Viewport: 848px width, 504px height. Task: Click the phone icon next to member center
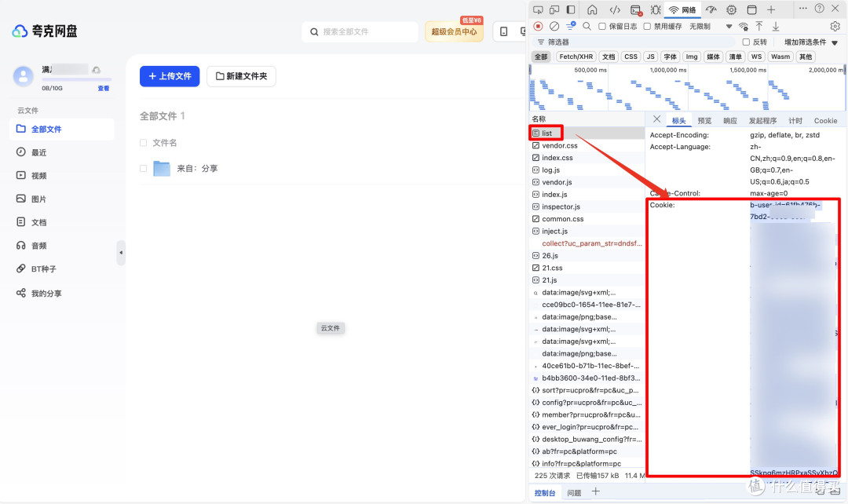point(503,31)
